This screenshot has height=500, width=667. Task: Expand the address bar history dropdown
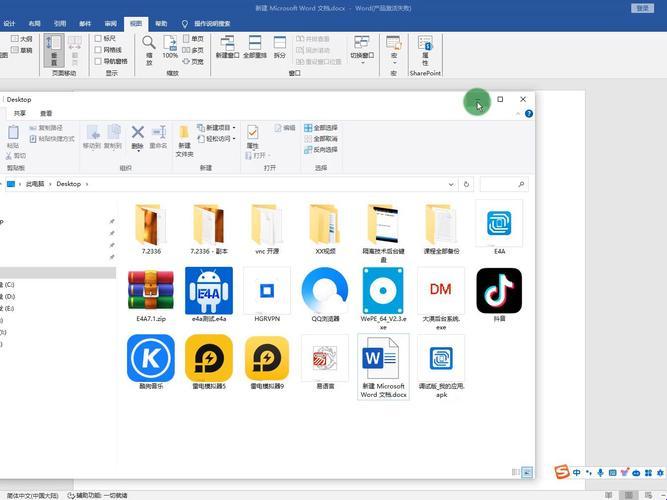pos(451,184)
